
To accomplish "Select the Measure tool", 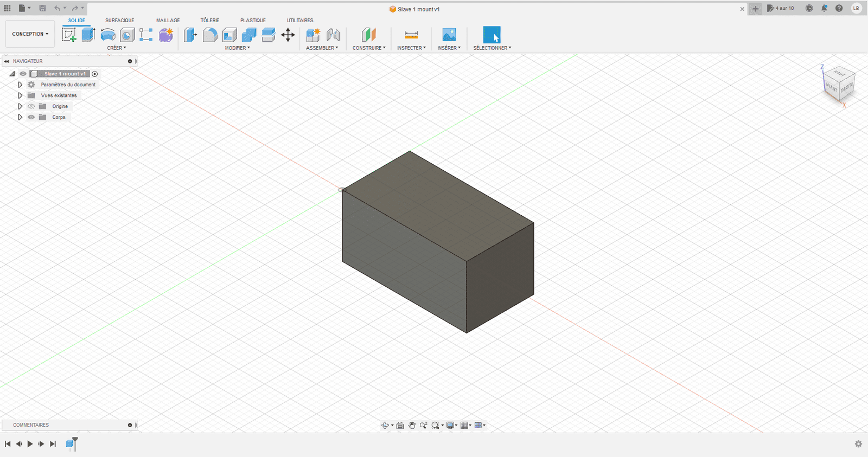I will (x=411, y=35).
